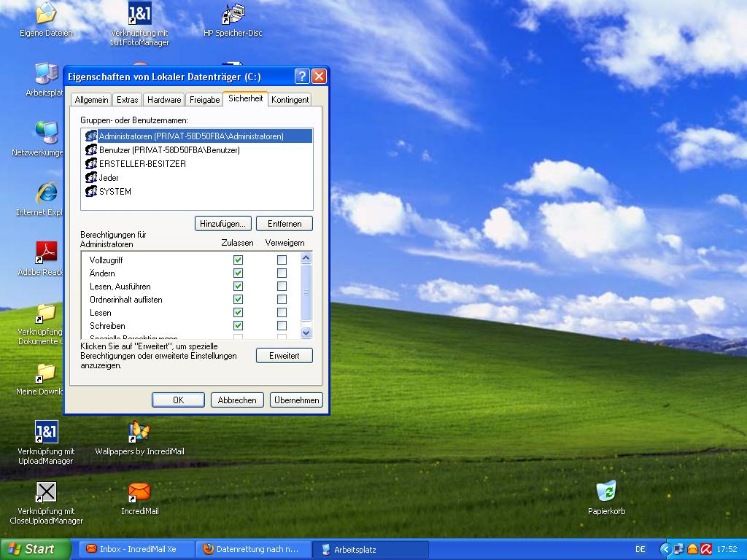Switch to Datenrettung Firefox taskbar button
Viewport: 747px width, 560px height.
point(253,549)
